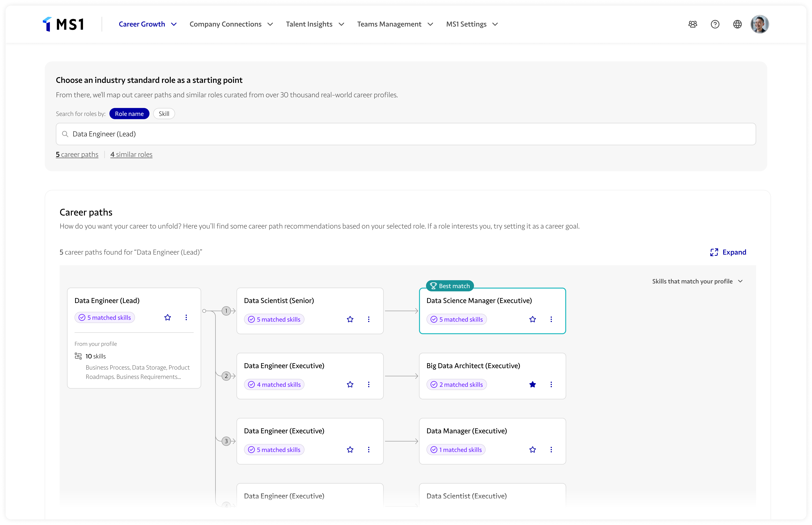Click 1 matched skills on Data Manager card

[456, 450]
